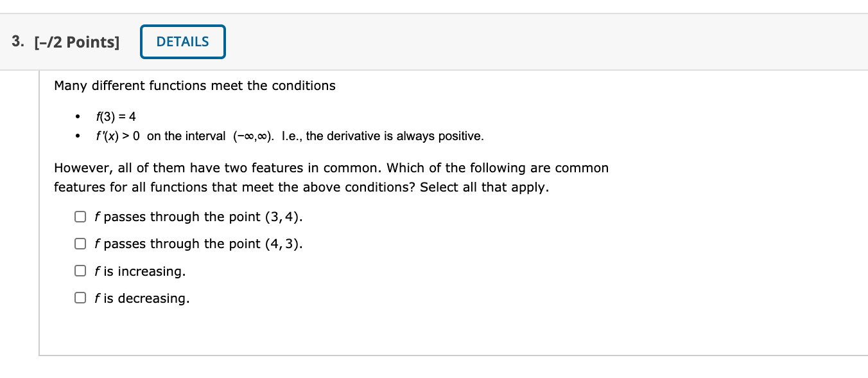Select the answer label "f is increasing"
Screen dimensions: 868x378
[140, 271]
